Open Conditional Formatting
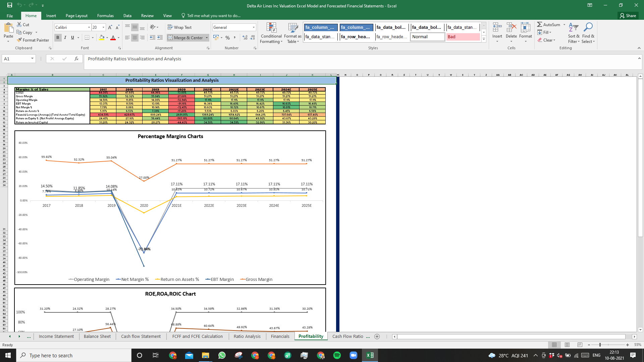This screenshot has width=644, height=362. click(271, 33)
